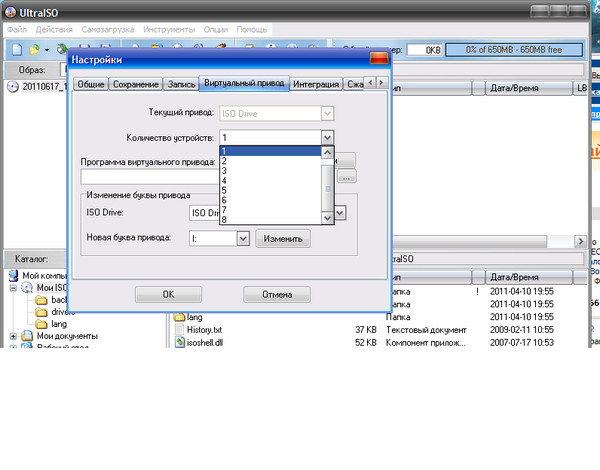Image resolution: width=600 pixels, height=470 pixels.
Task: Click the folder icon of the lang tree item
Action: point(41,324)
